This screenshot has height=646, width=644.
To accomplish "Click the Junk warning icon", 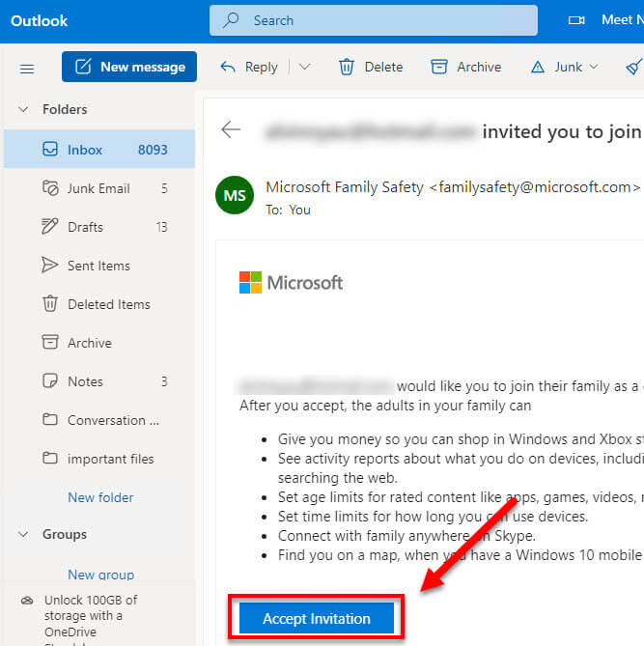I will click(x=537, y=67).
